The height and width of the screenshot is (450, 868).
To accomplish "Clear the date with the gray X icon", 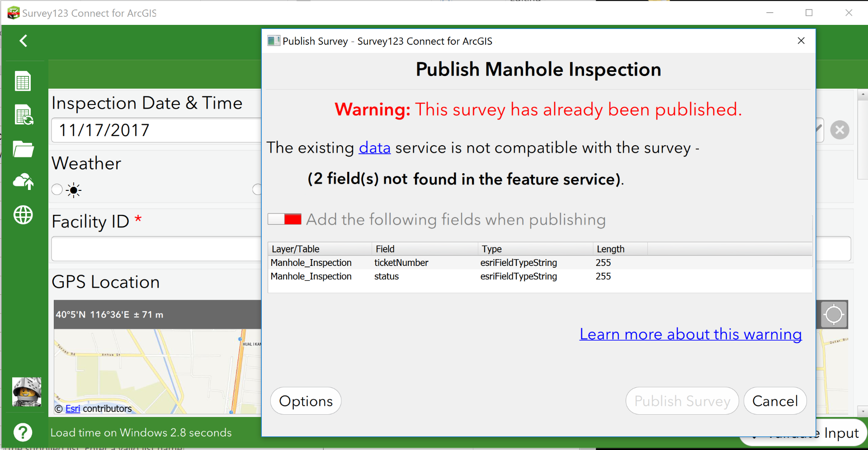I will (840, 130).
